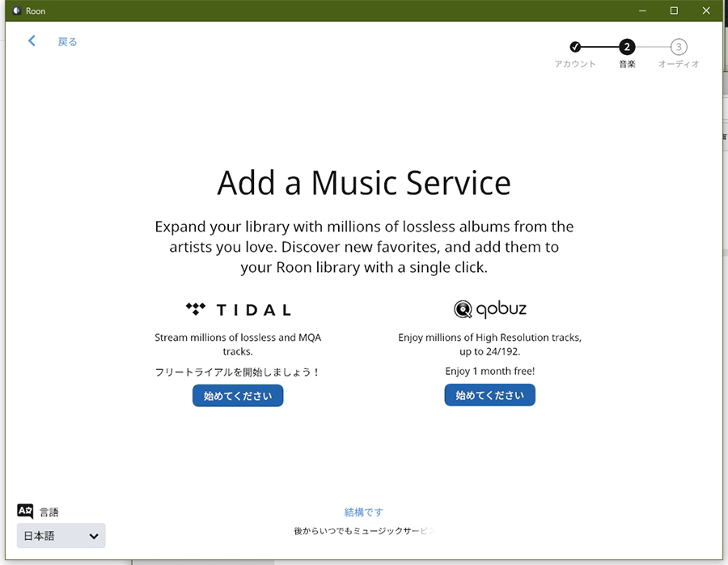Select the 音楽 step label
Screen dimensions: 728x565
[627, 64]
